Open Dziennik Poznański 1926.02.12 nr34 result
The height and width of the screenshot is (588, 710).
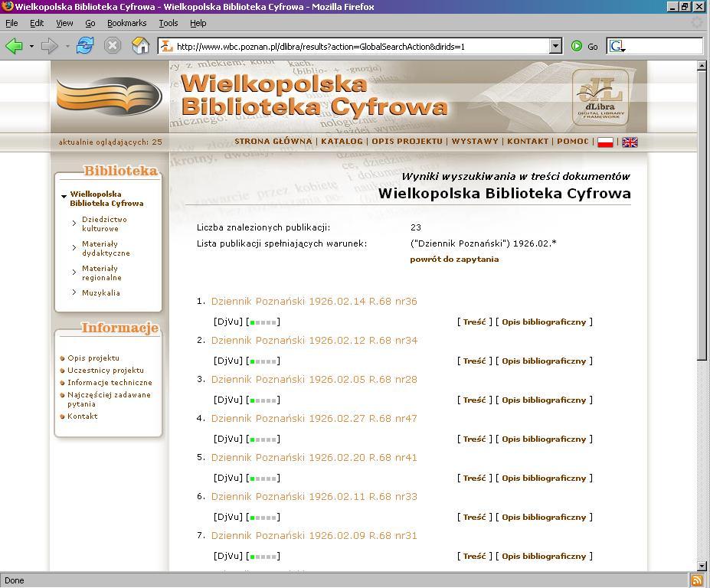click(x=314, y=341)
